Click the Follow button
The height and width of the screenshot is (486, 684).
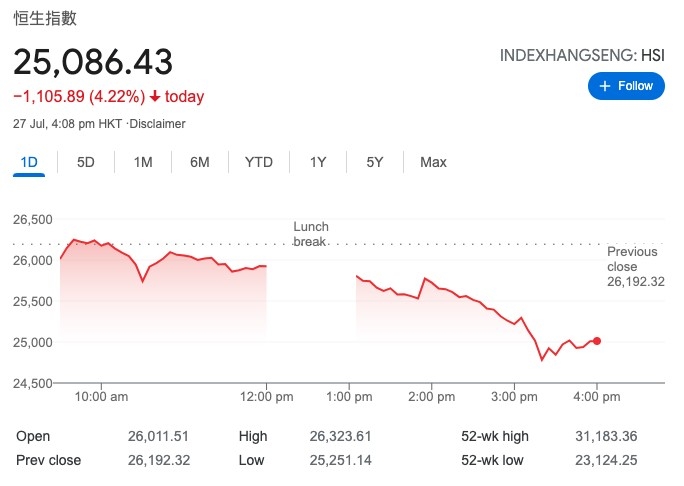pos(626,86)
